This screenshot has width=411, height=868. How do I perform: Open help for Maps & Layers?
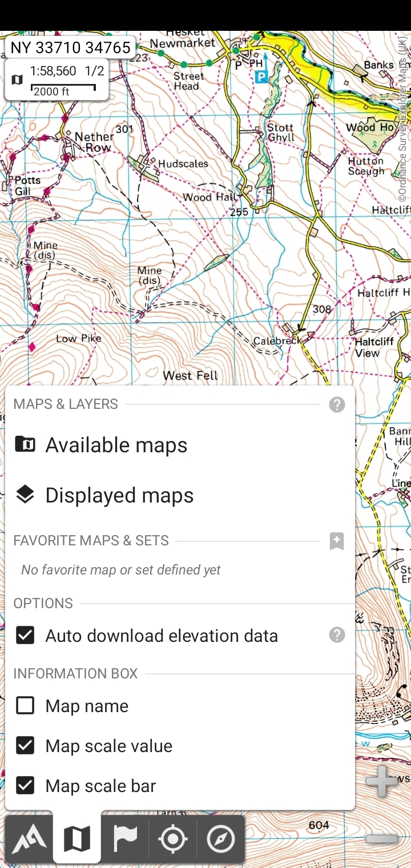(x=337, y=405)
